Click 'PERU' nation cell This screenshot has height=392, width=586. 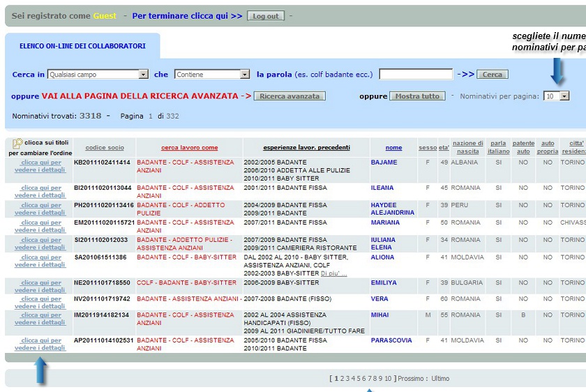tap(459, 205)
